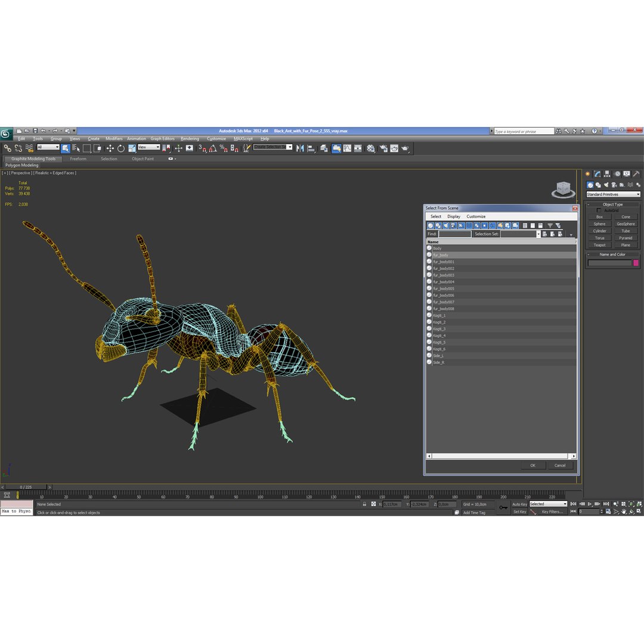Screen dimensions: 644x644
Task: Toggle Auto Key animation mode
Action: (x=519, y=504)
